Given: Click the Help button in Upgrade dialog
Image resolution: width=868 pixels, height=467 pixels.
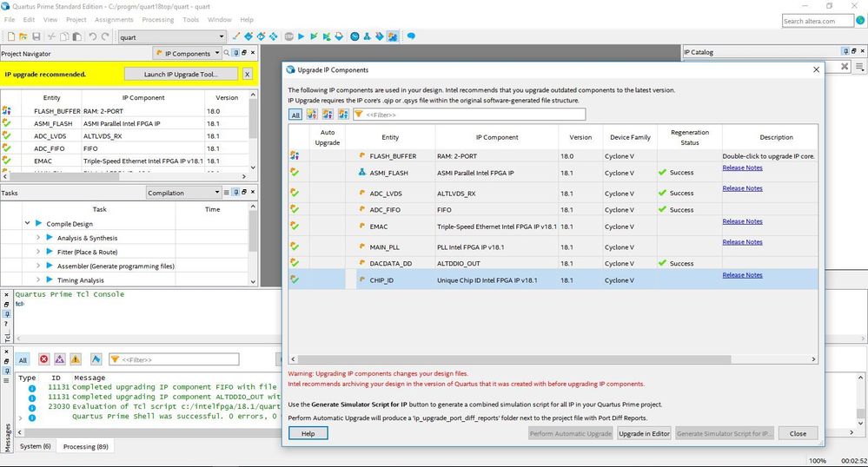Looking at the screenshot, I should (308, 433).
